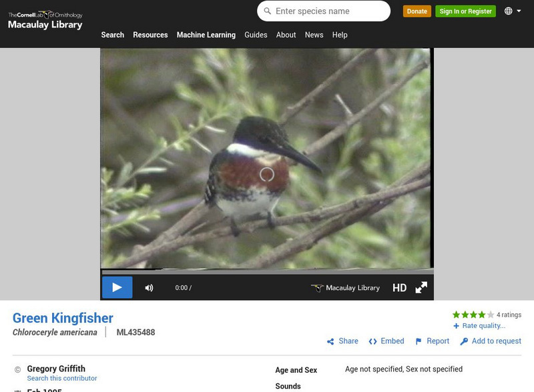Mute the video audio

(x=150, y=287)
